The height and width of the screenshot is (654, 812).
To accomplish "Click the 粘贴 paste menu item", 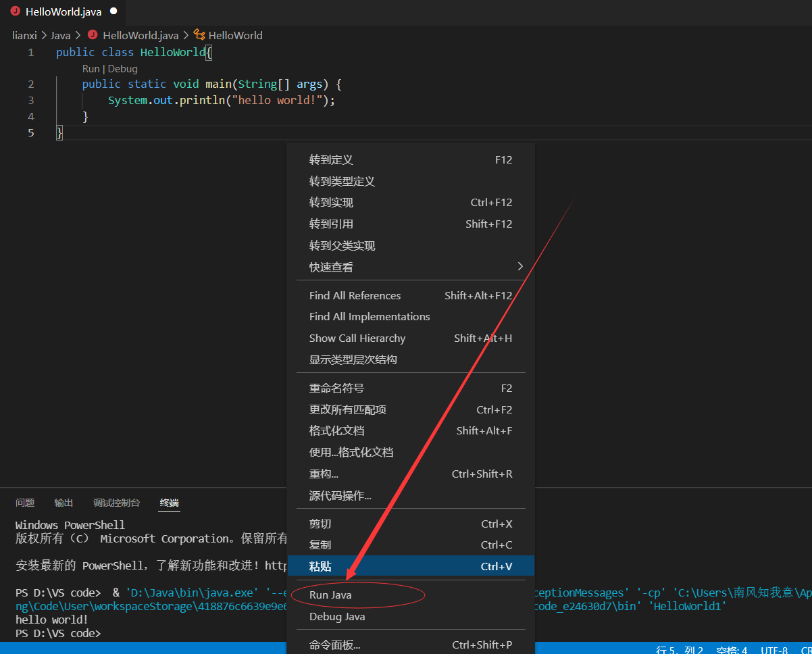I will (x=321, y=565).
